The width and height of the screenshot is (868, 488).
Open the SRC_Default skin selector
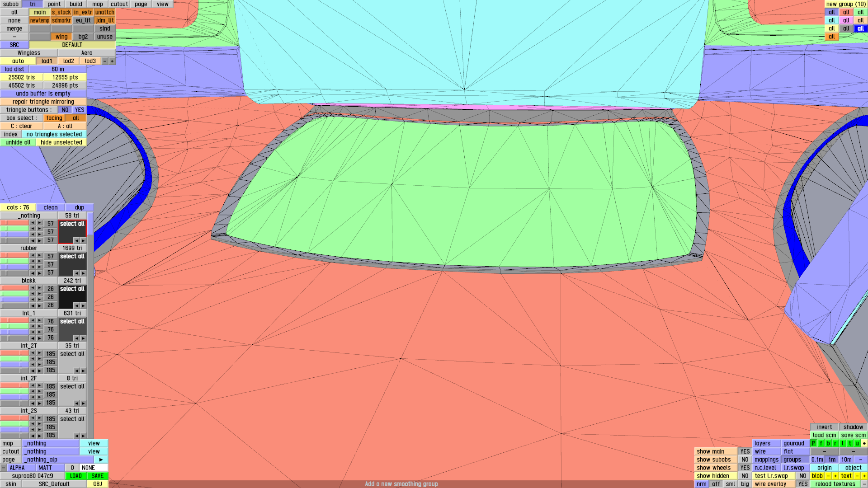click(54, 484)
